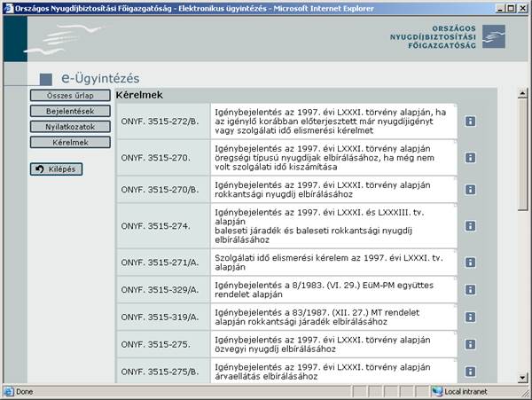Open the Összes űrlap menu item
Viewport: 532px width, 400px height.
click(x=70, y=96)
